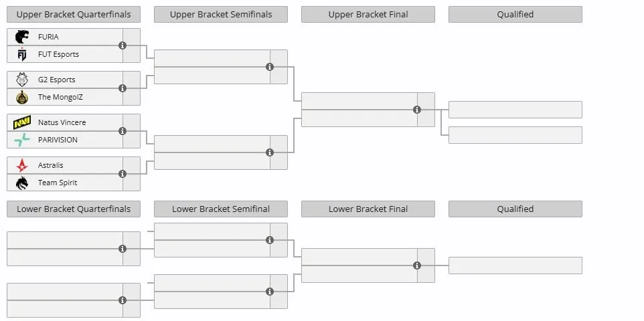Select the PARIVISION team name
The height and width of the screenshot is (321, 644).
coord(58,140)
